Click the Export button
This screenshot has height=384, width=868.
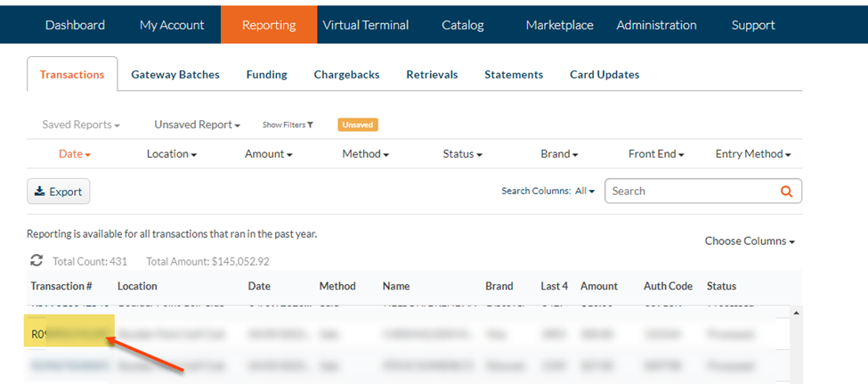pyautogui.click(x=59, y=192)
